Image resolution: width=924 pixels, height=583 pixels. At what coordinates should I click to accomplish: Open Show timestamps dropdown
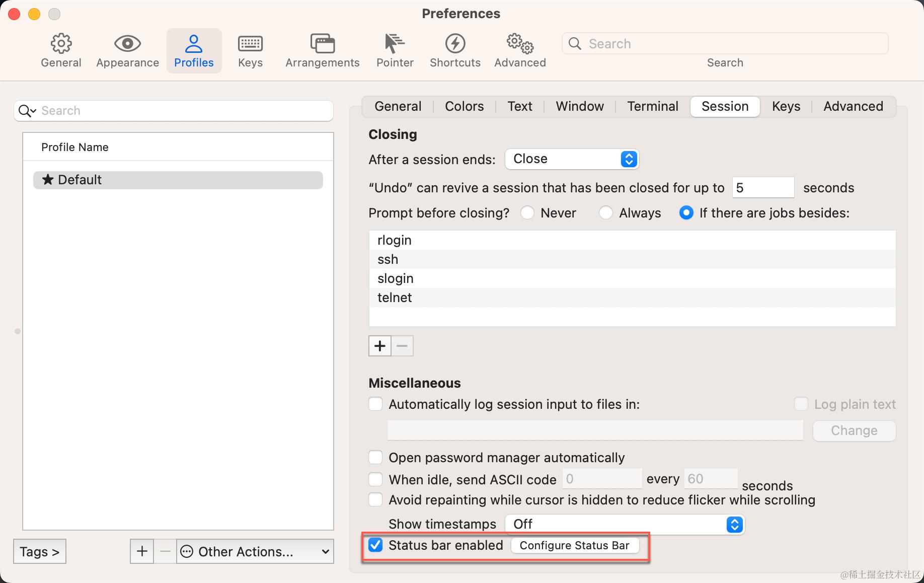[x=625, y=524]
